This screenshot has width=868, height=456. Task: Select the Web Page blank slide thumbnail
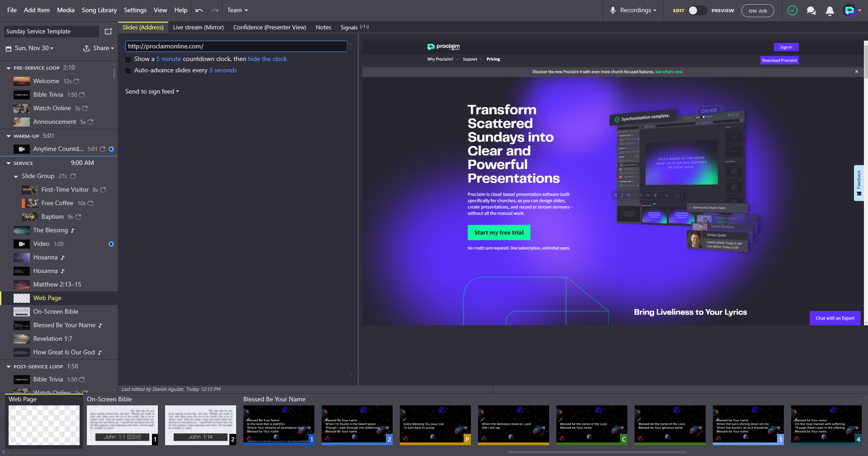[x=44, y=425]
